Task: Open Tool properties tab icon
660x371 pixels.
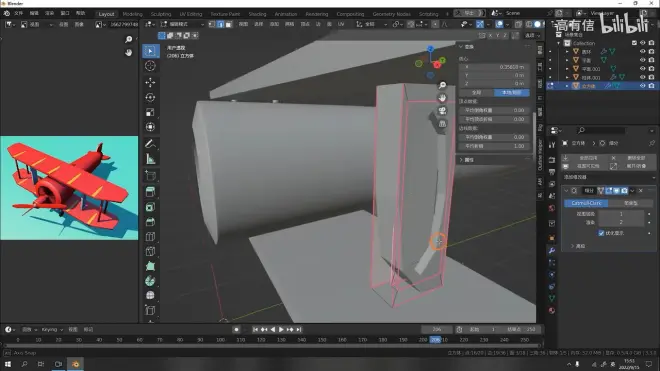Action: tap(552, 145)
